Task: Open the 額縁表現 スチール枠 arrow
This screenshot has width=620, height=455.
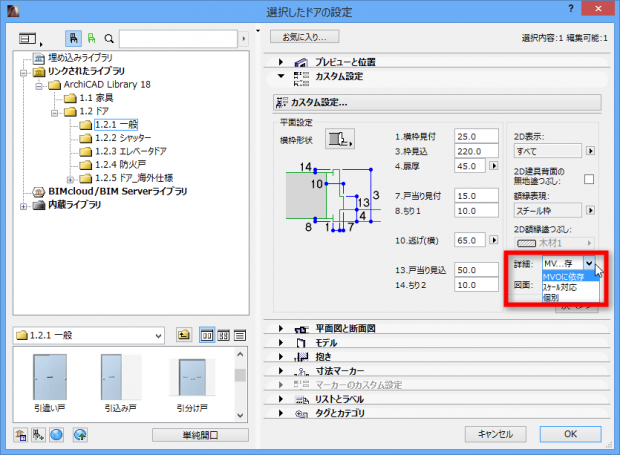Action: point(590,210)
